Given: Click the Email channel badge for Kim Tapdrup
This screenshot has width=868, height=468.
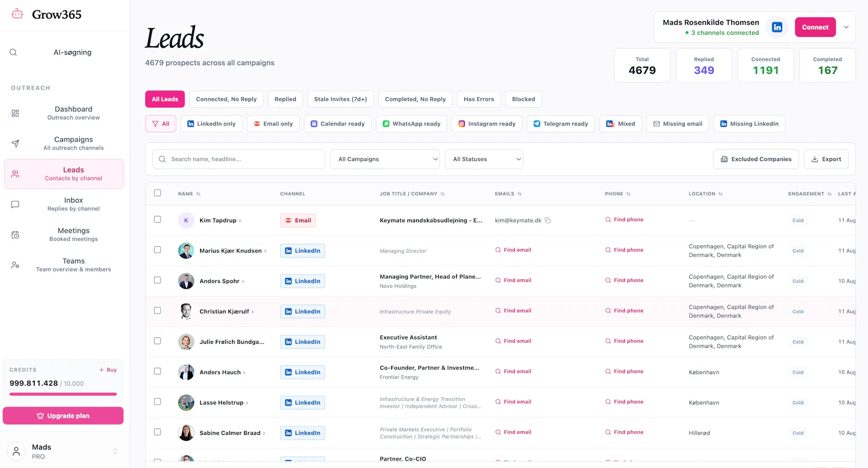Looking at the screenshot, I should click(x=298, y=220).
